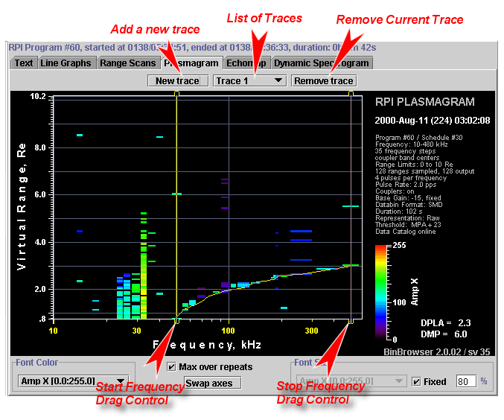Click the Stop Frequency drag handle below the plot
The height and width of the screenshot is (420, 504).
click(351, 321)
